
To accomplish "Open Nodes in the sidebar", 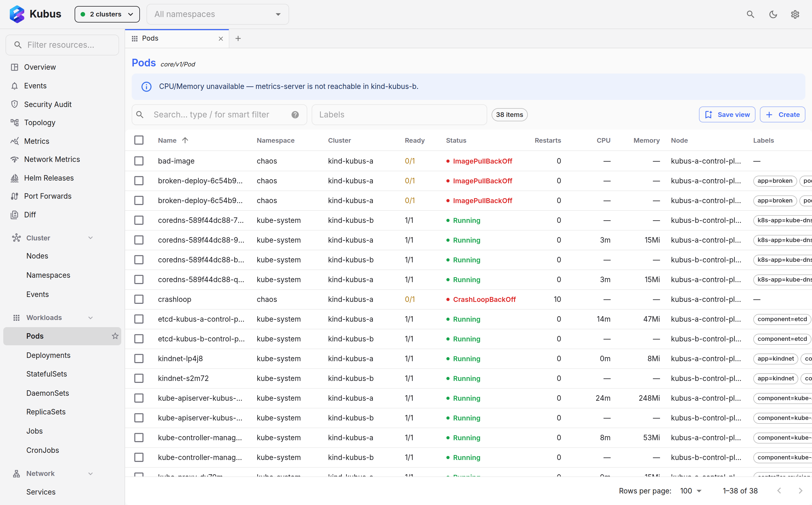I will (37, 256).
